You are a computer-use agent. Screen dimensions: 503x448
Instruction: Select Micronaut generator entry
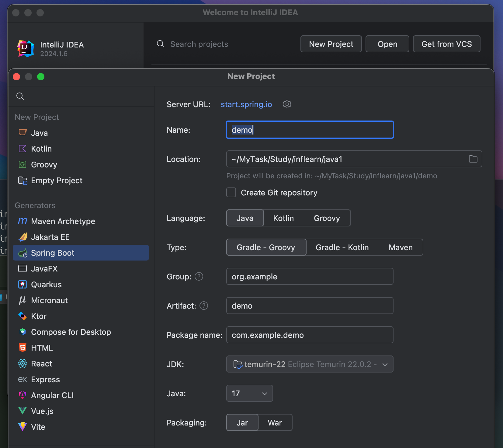point(81,300)
